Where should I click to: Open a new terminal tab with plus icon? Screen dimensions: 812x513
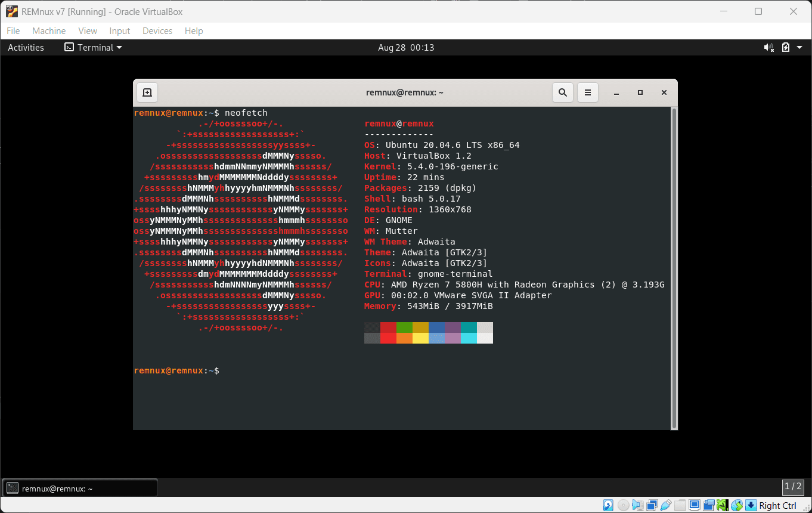click(x=147, y=92)
